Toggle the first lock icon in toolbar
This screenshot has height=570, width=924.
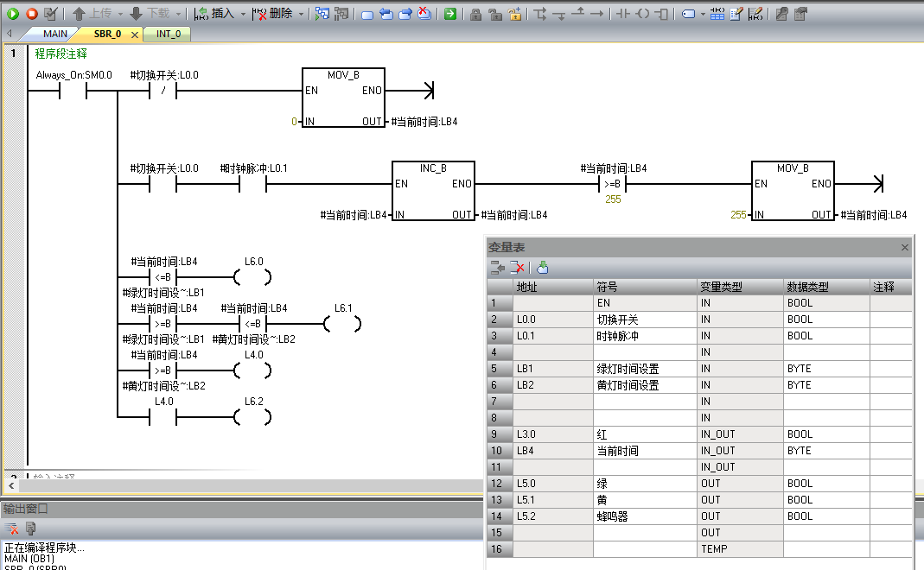pyautogui.click(x=475, y=14)
